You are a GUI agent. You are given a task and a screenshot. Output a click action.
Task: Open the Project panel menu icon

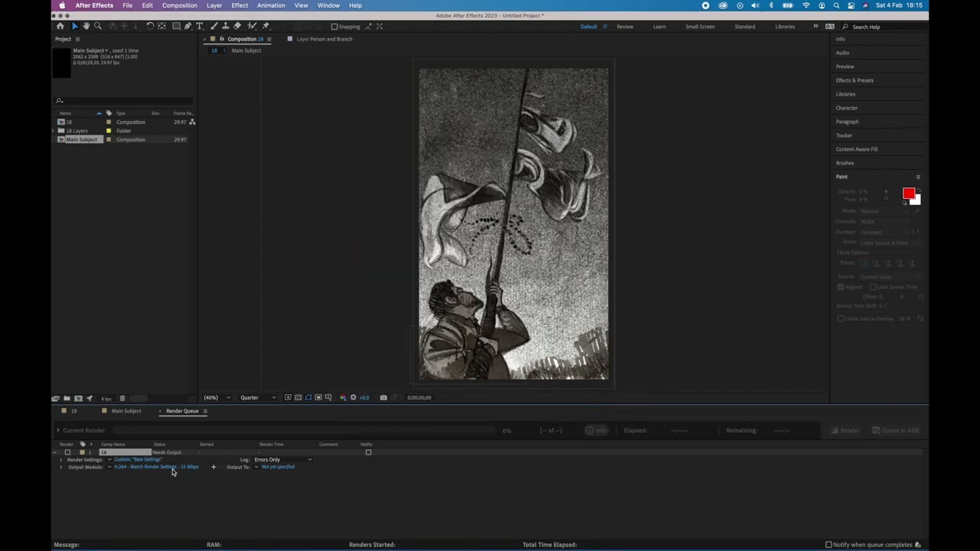(77, 39)
